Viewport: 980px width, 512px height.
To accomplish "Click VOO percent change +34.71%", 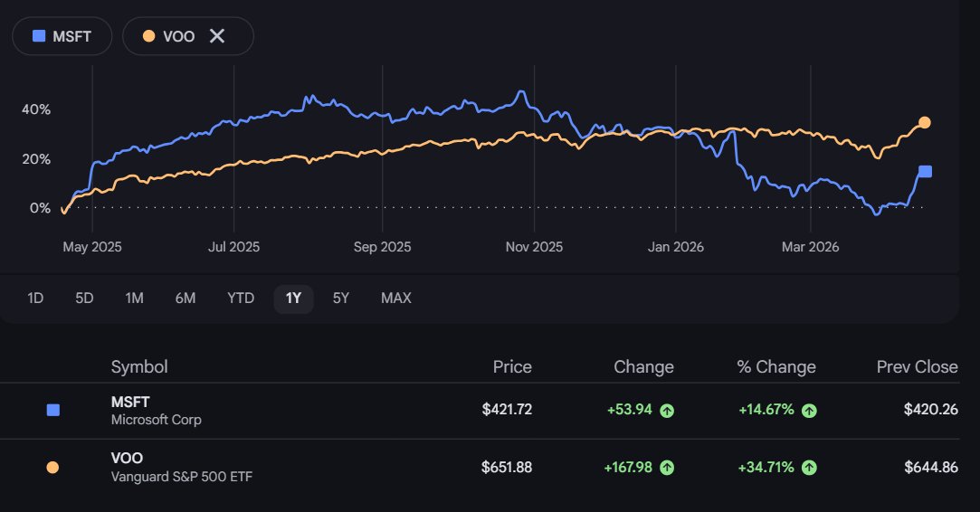I will [x=766, y=467].
